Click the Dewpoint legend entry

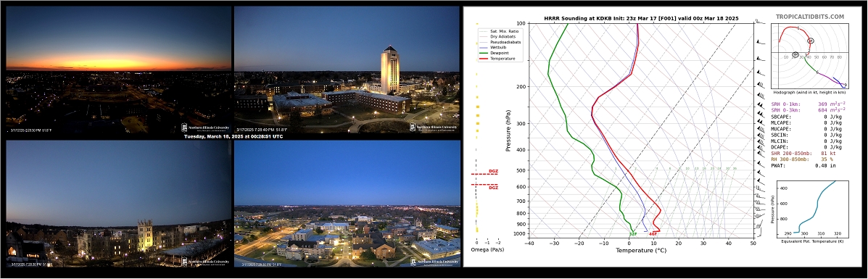pyautogui.click(x=500, y=54)
